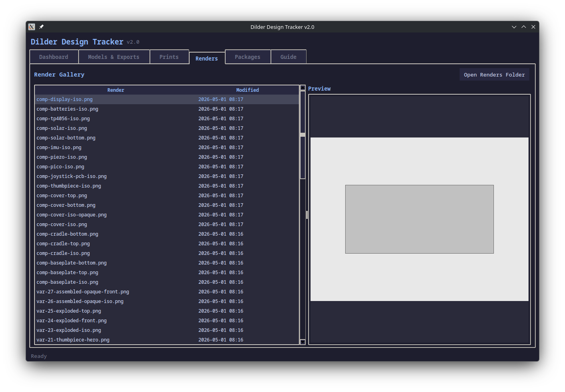Pick comp-cradle-bottom.png from list
This screenshot has height=392, width=565.
[167, 234]
